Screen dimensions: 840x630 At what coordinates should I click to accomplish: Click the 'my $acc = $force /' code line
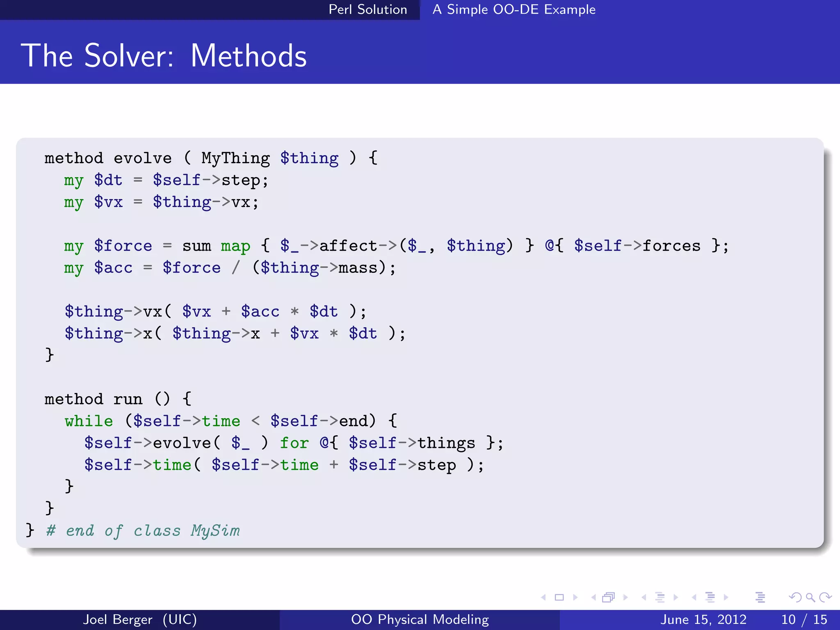(x=230, y=268)
